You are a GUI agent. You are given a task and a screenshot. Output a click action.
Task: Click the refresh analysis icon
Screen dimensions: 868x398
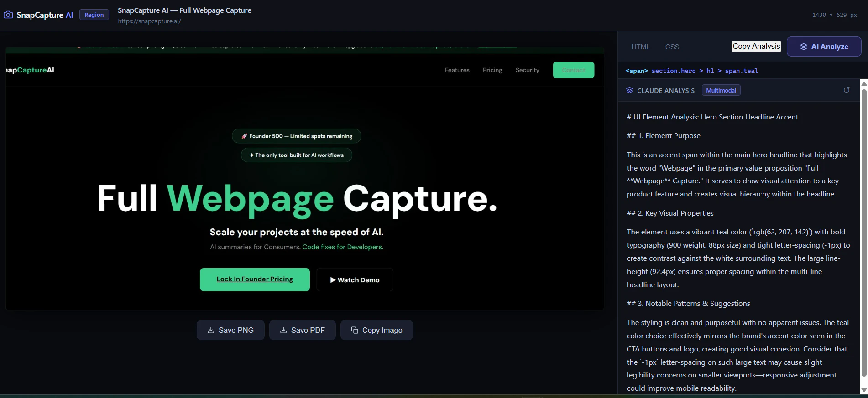click(847, 90)
